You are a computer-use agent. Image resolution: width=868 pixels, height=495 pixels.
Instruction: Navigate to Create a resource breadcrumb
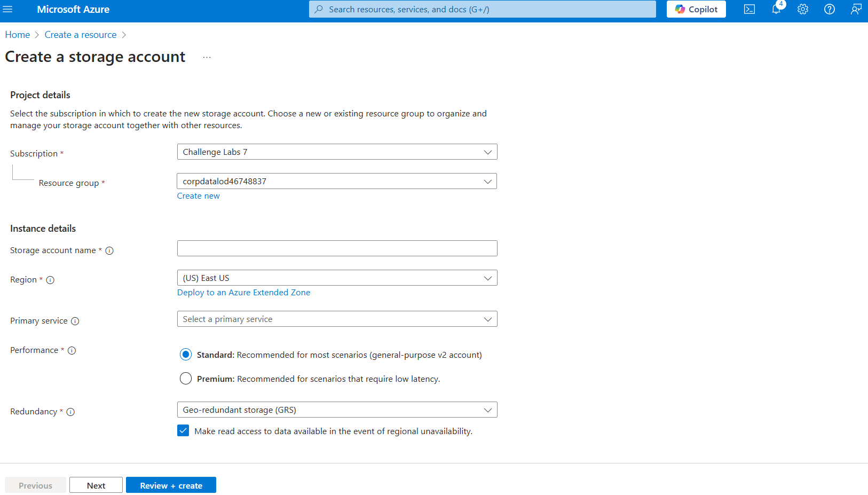point(81,35)
